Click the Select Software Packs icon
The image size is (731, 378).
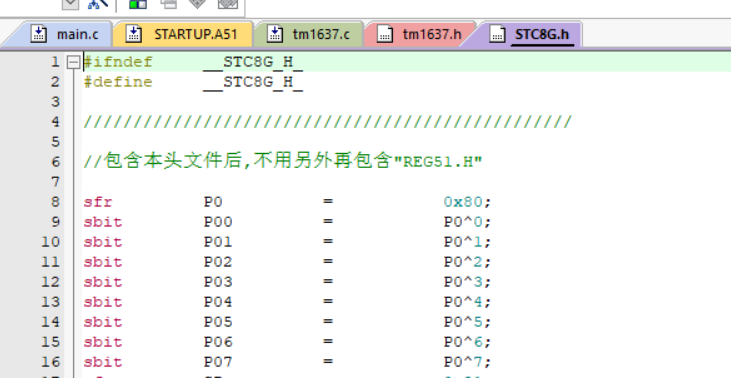click(x=228, y=4)
